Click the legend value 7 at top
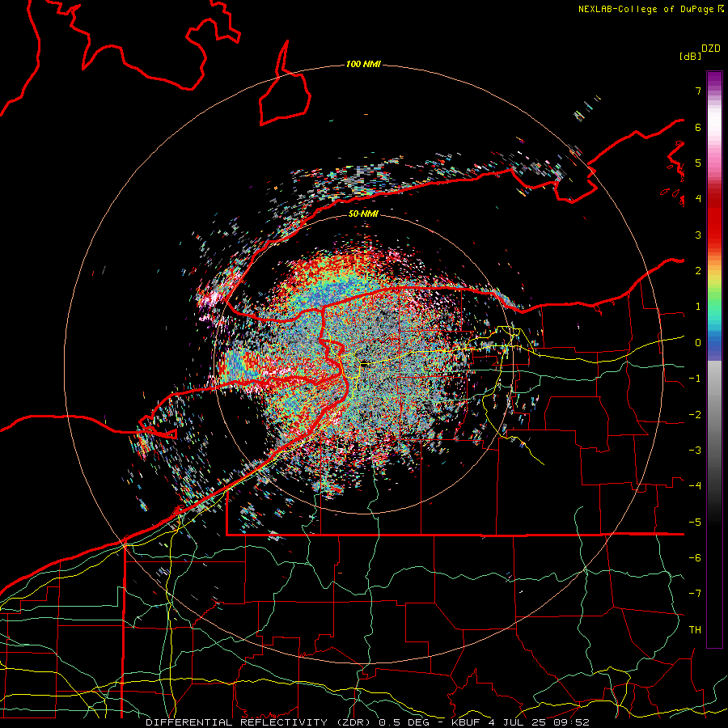Screen dimensions: 728x728 [698, 91]
